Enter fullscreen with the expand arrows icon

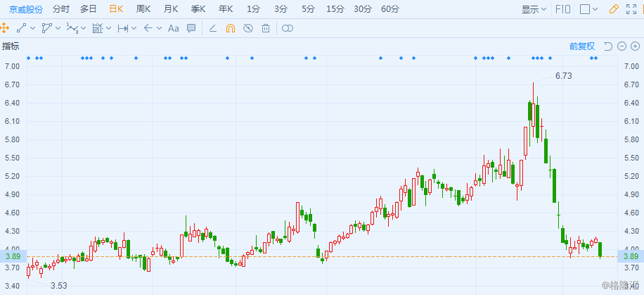pyautogui.click(x=631, y=9)
